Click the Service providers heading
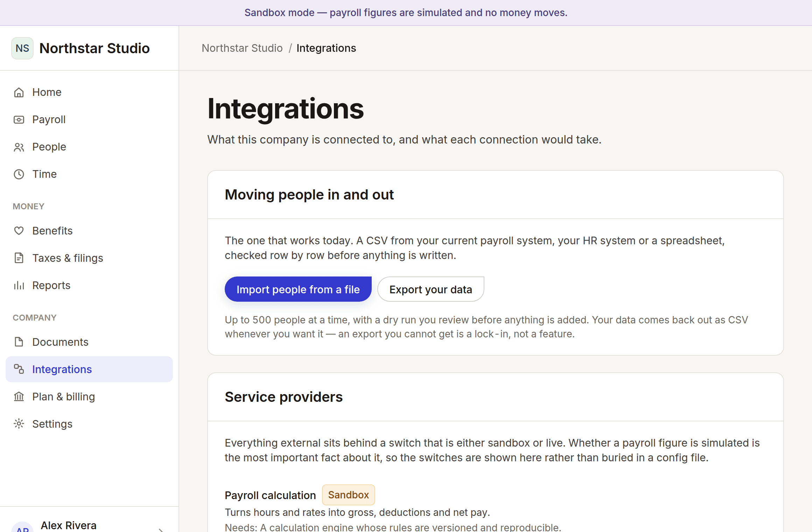 pos(284,397)
